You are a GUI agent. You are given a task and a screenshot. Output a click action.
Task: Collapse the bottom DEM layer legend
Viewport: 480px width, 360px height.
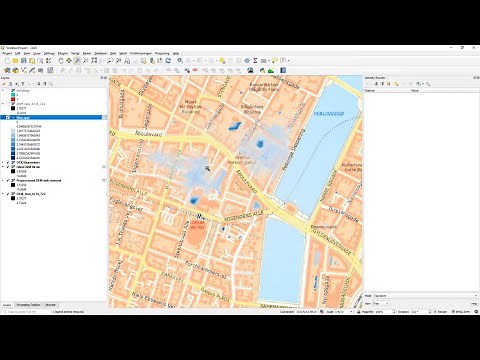(x=3, y=194)
